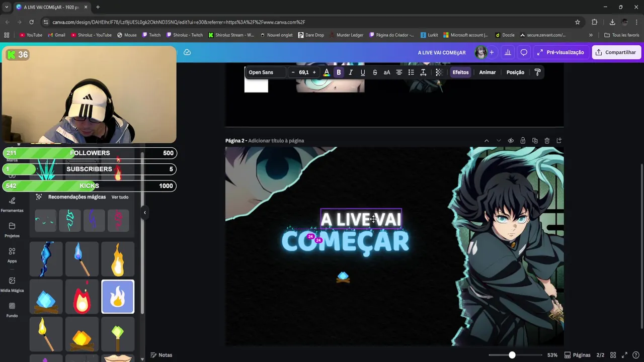The width and height of the screenshot is (644, 362).
Task: Select the blue crystal campfire element
Action: coord(46,297)
